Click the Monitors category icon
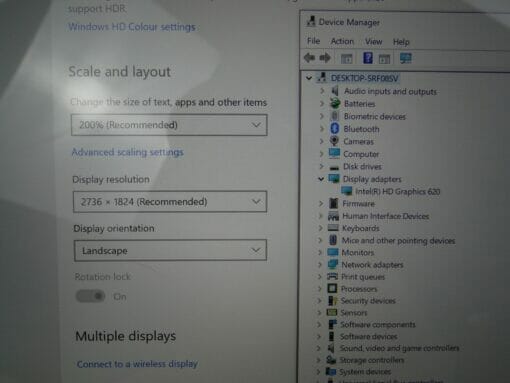Screen dimensions: 510x383 333,252
